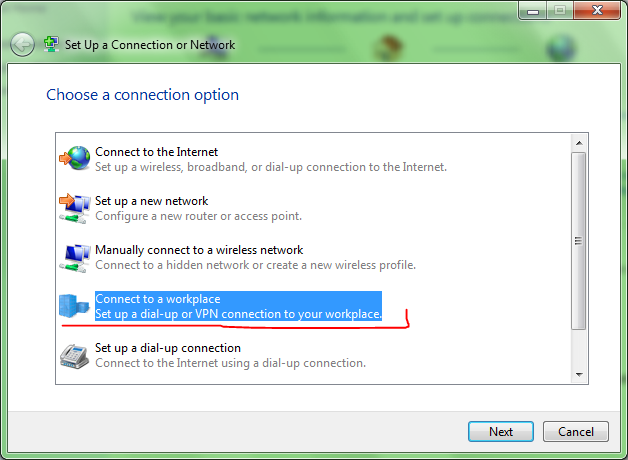This screenshot has width=628, height=460.
Task: Click the Connect to the Internet globe icon
Action: (x=75, y=159)
